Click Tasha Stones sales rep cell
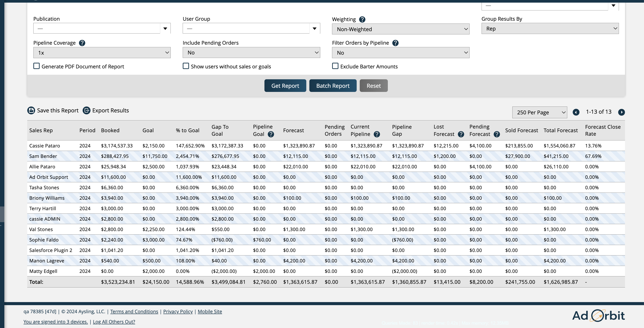The width and height of the screenshot is (644, 328). (x=44, y=188)
